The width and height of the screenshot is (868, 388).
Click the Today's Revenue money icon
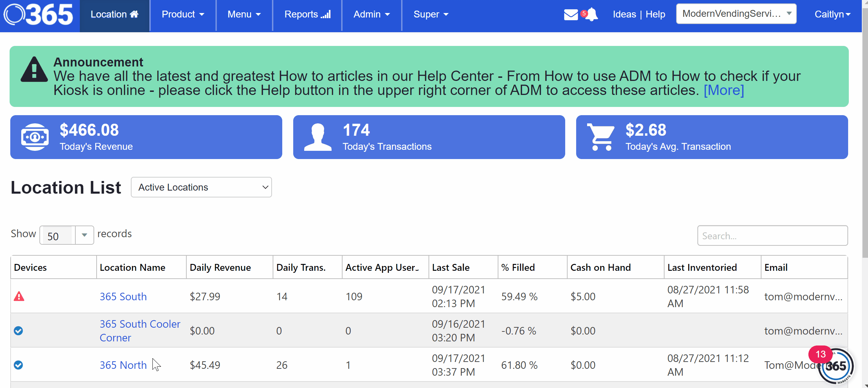[35, 137]
